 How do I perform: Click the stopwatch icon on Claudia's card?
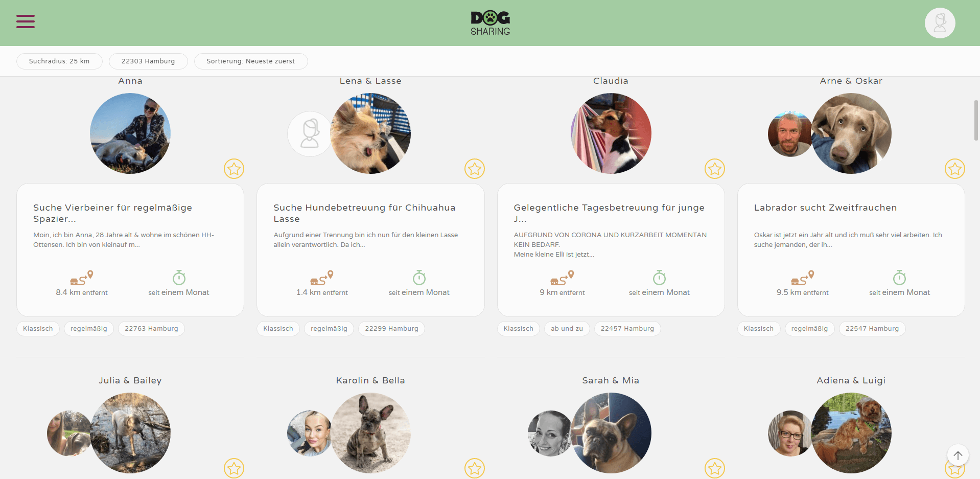659,278
